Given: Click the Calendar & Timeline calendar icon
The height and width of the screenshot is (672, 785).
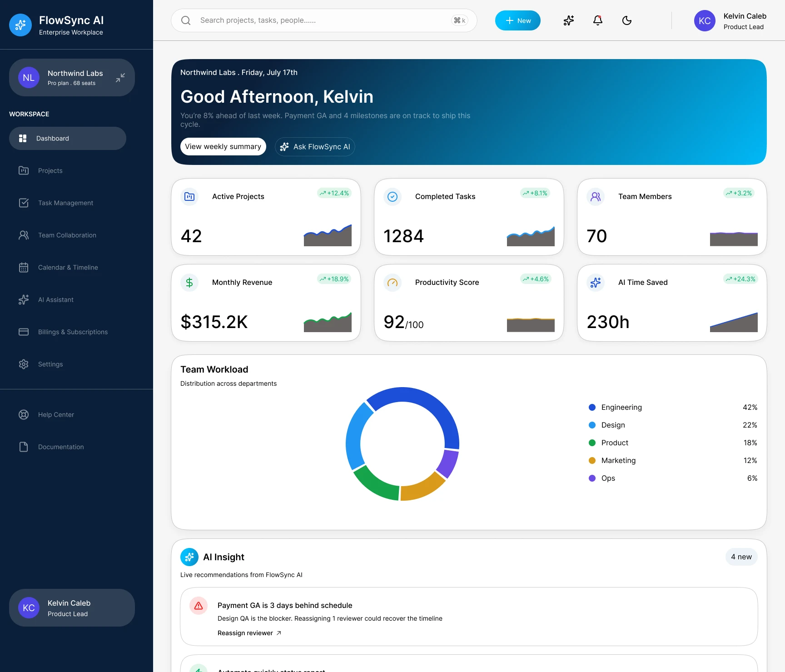Looking at the screenshot, I should click(x=24, y=268).
